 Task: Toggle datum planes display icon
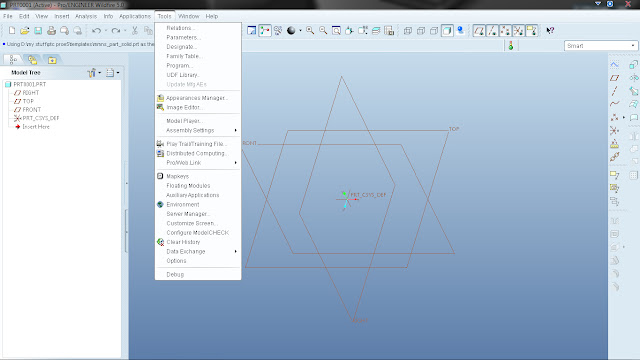click(479, 31)
